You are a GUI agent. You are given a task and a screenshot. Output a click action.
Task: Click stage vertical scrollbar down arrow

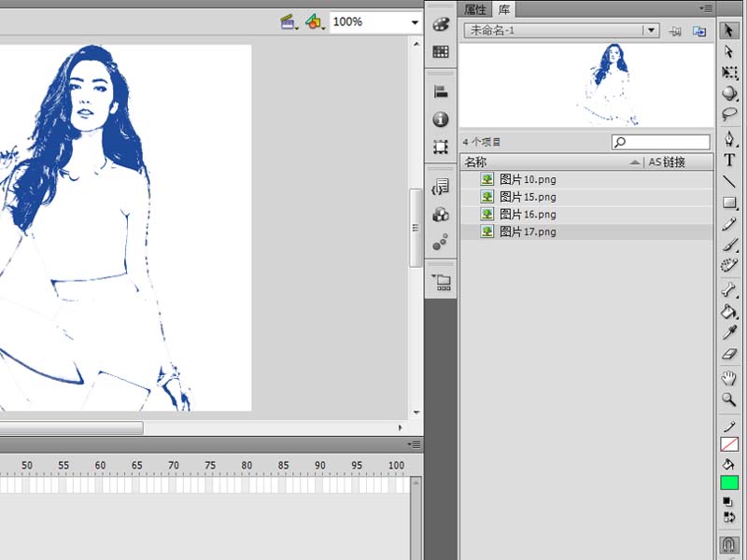pyautogui.click(x=416, y=413)
